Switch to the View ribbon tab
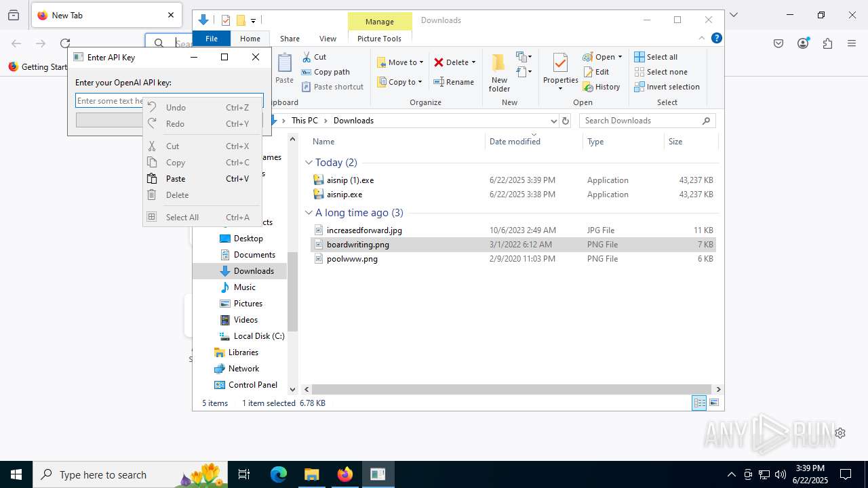Image resolution: width=868 pixels, height=488 pixels. [x=328, y=39]
